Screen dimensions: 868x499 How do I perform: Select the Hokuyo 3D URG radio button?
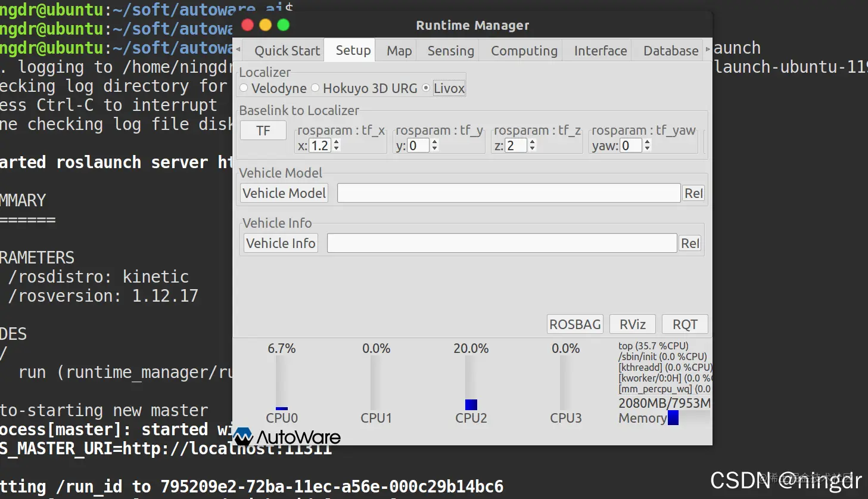pyautogui.click(x=315, y=88)
